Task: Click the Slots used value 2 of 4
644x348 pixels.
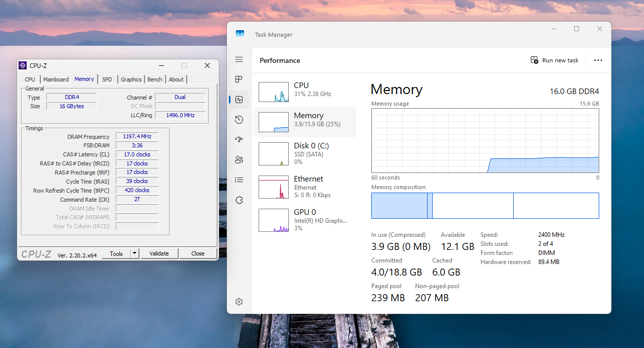Action: pyautogui.click(x=545, y=244)
